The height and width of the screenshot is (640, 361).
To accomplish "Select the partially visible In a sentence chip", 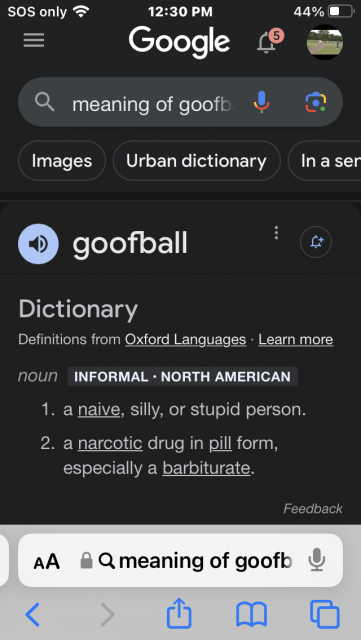I will click(325, 161).
